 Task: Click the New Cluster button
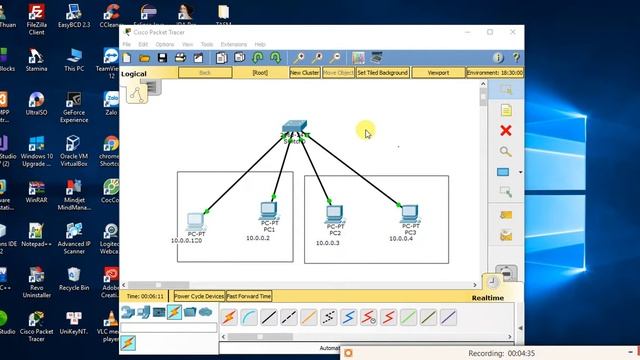click(x=304, y=73)
